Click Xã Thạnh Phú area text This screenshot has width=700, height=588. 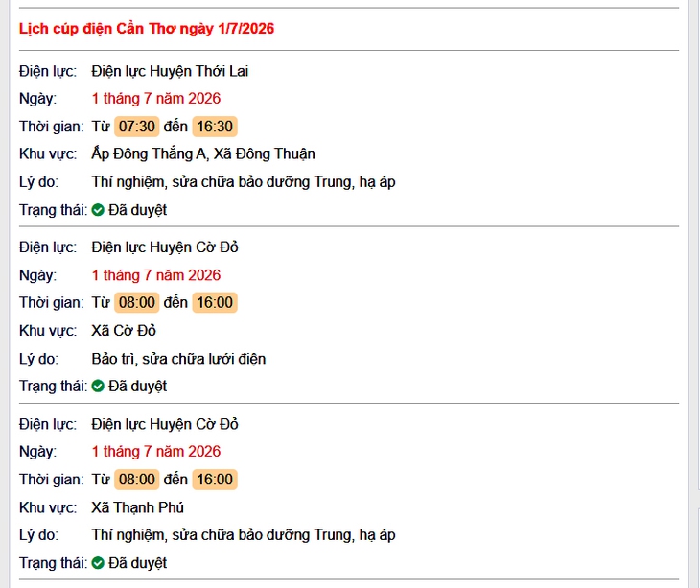[x=137, y=507]
